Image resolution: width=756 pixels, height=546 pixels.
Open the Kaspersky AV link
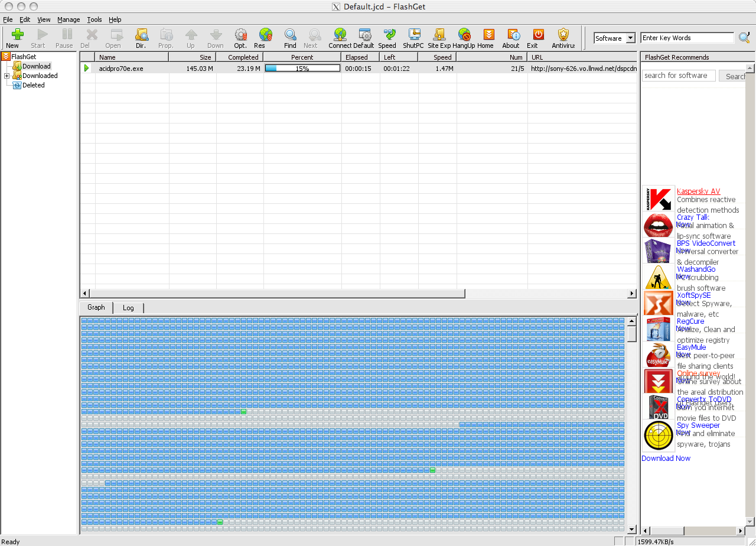[x=698, y=191]
